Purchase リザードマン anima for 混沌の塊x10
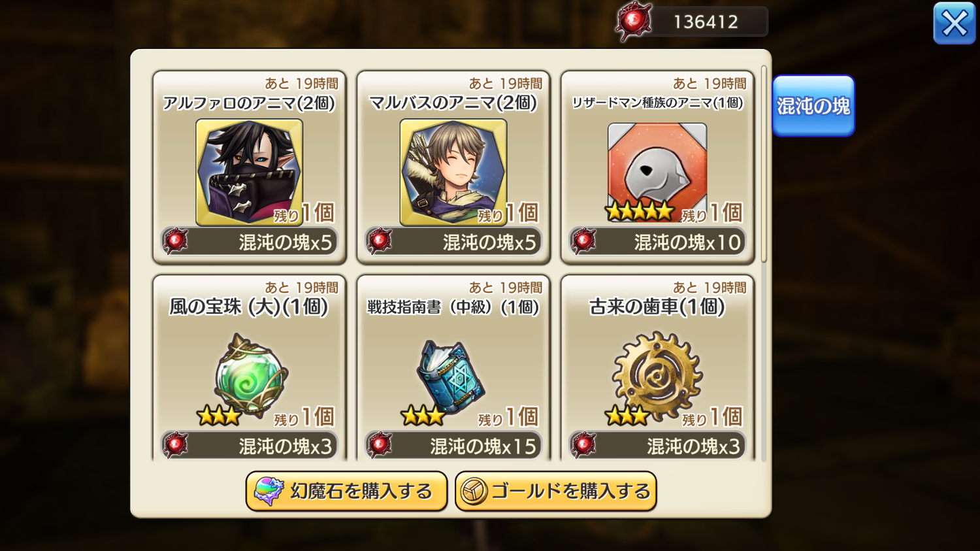The height and width of the screenshot is (551, 980). (657, 242)
